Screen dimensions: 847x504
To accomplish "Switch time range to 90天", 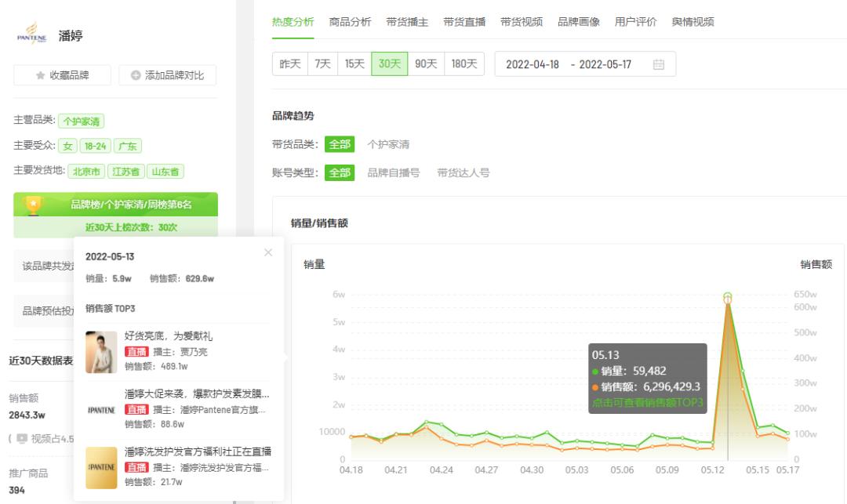I will [426, 63].
